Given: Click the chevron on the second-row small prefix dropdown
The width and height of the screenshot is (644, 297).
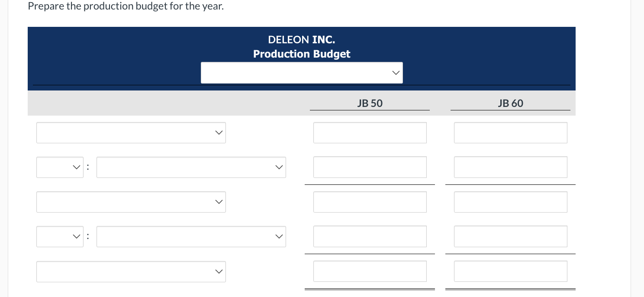Looking at the screenshot, I should pos(76,167).
